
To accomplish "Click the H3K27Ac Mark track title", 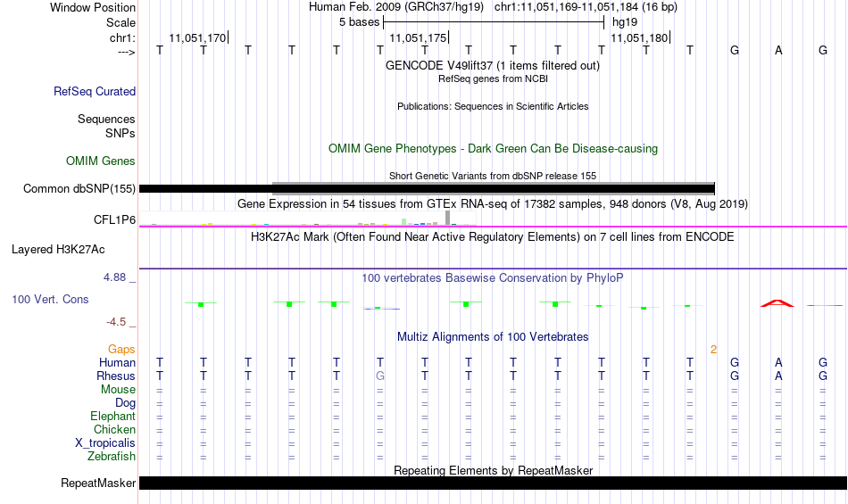I will tap(493, 237).
